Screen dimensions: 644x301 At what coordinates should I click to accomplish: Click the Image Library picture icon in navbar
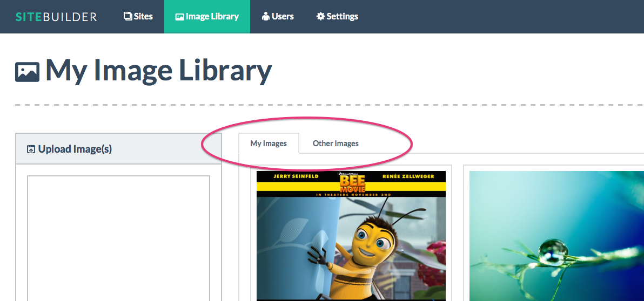pyautogui.click(x=180, y=17)
